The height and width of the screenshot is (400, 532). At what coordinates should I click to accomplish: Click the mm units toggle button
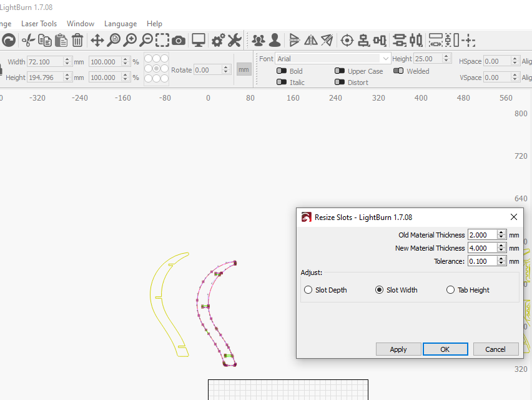(x=244, y=69)
